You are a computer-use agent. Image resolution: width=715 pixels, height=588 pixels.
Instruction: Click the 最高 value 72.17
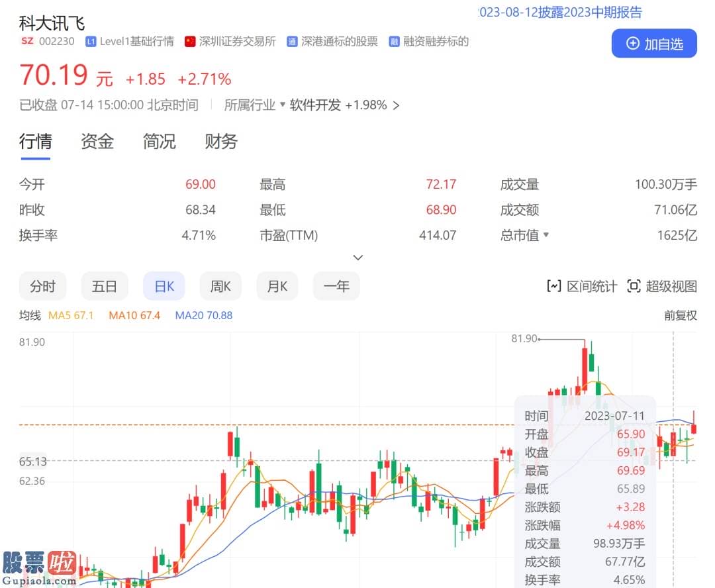tap(441, 184)
